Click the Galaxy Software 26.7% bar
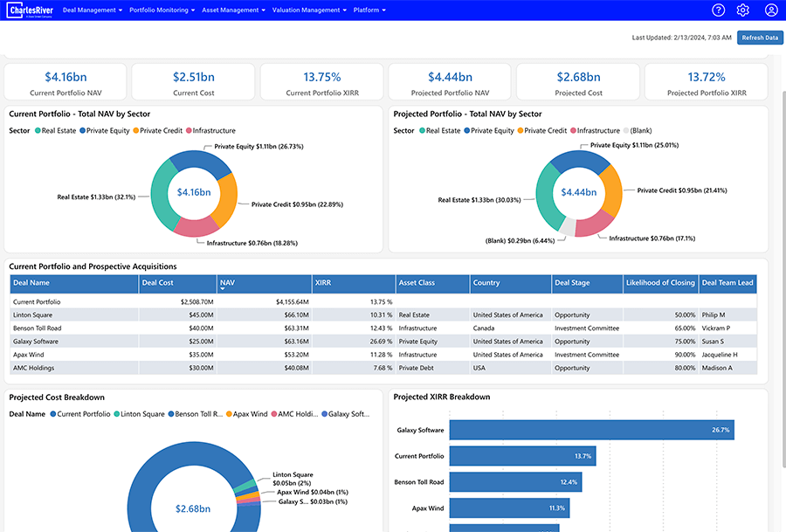This screenshot has width=786, height=532. pyautogui.click(x=591, y=430)
